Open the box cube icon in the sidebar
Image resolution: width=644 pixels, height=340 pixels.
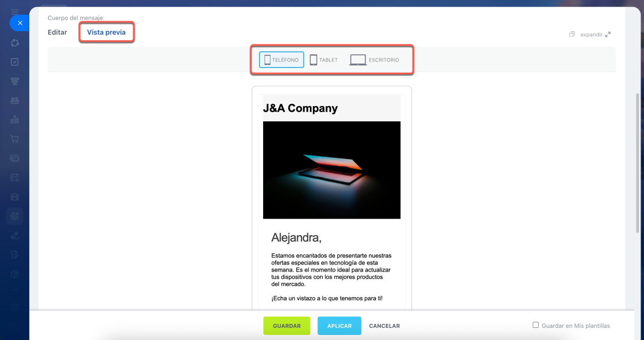[x=15, y=274]
